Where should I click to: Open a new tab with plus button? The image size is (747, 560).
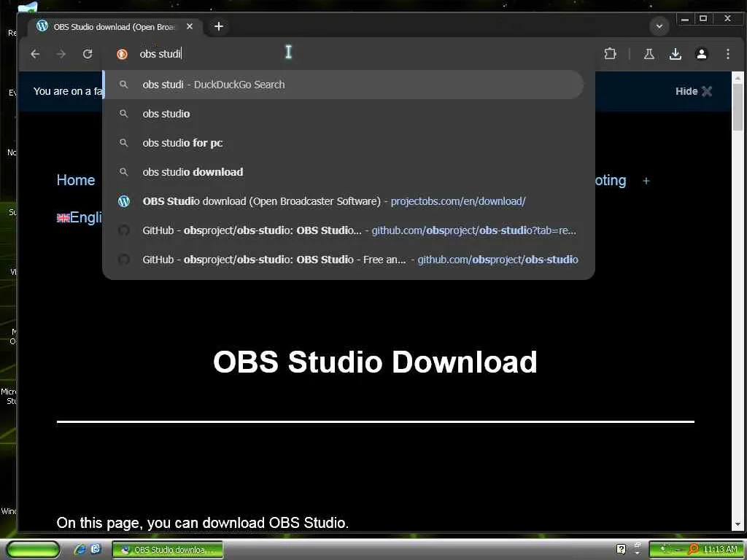(219, 27)
